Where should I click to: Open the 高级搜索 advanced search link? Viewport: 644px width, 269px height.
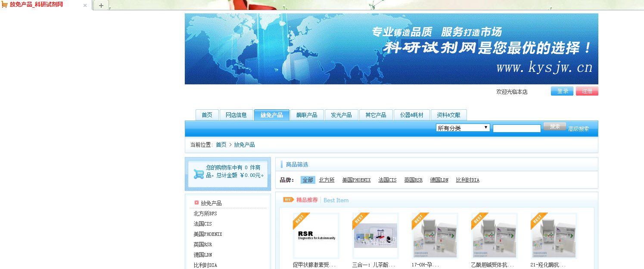click(x=578, y=129)
